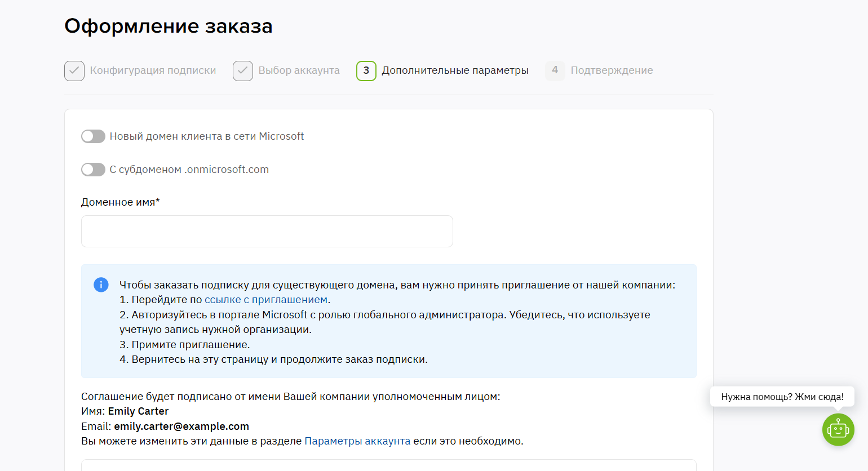
Task: Go to Конфигурация подписки step
Action: click(x=153, y=70)
